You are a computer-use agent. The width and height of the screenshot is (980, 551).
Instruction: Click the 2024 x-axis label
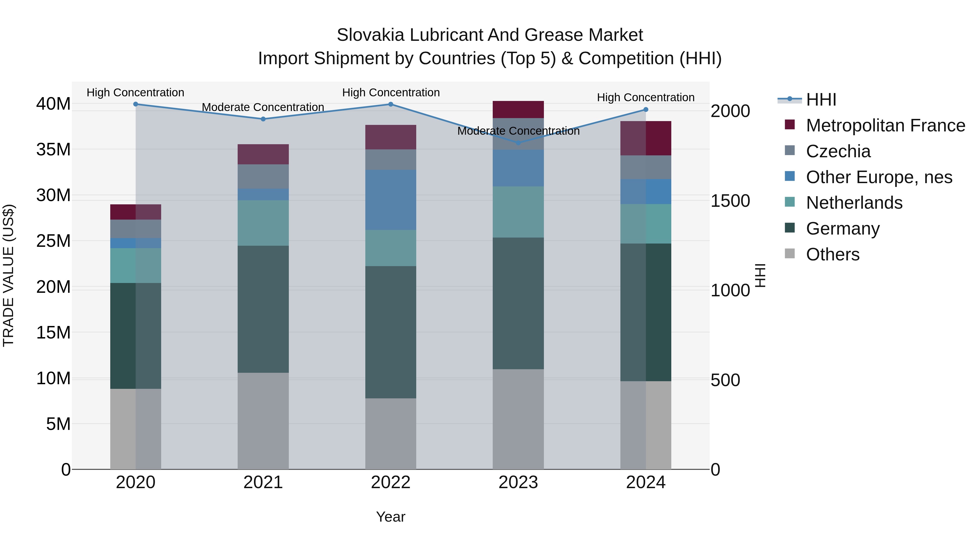[x=646, y=482]
